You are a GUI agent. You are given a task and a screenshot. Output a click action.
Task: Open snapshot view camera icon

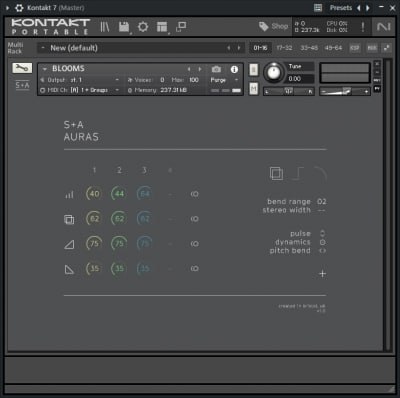coord(216,69)
